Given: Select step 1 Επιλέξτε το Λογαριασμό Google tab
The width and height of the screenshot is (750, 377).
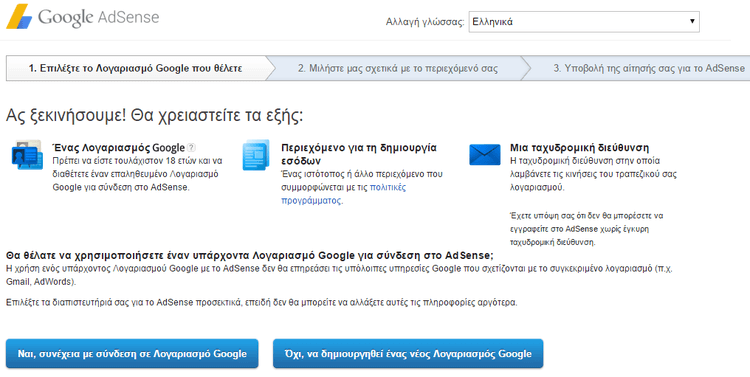Looking at the screenshot, I should [139, 68].
